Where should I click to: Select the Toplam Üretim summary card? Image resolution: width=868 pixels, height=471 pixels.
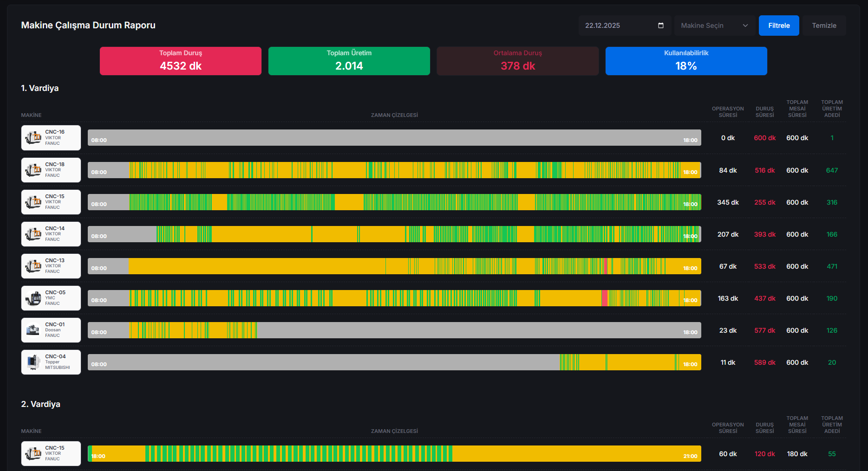(349, 61)
